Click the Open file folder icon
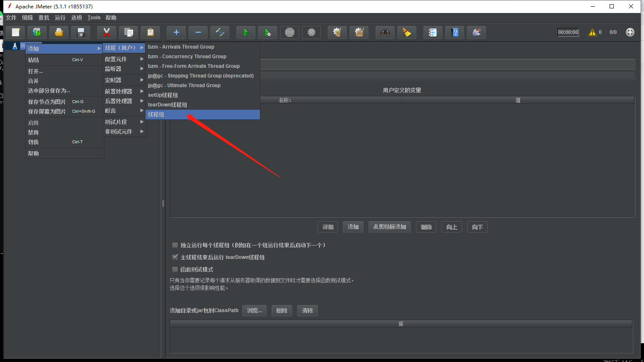The width and height of the screenshot is (644, 362). 59,32
